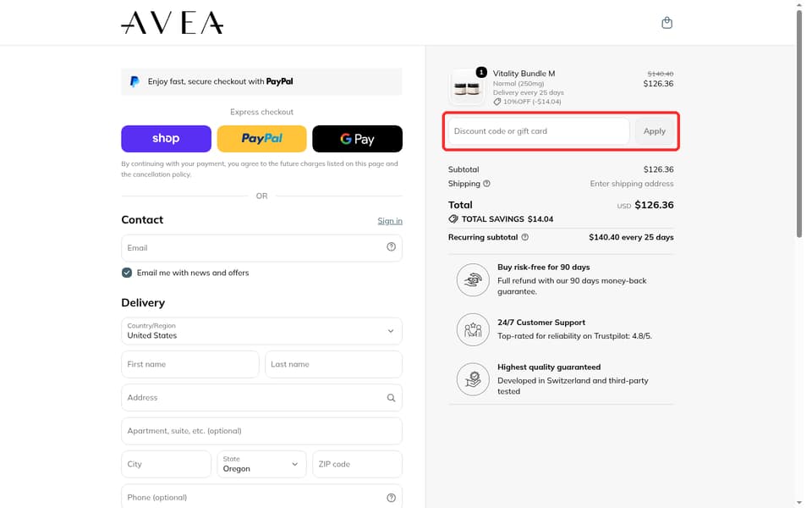Click the Vitality Bundle M product thumbnail
The width and height of the screenshot is (812, 508).
[466, 87]
